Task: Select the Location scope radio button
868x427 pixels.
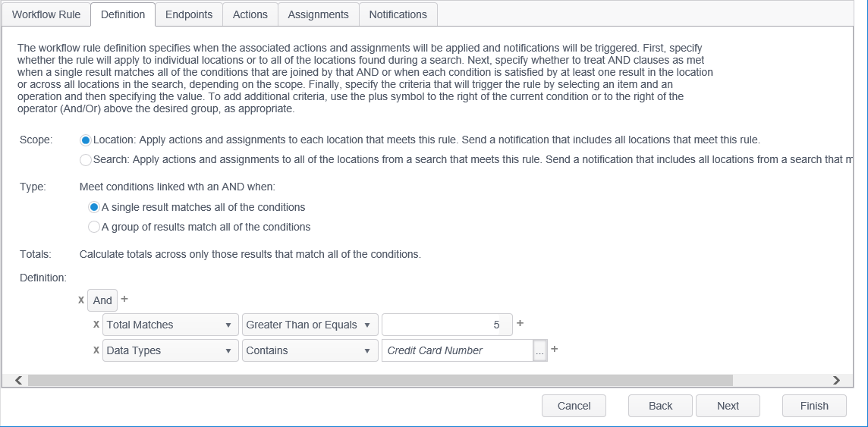Action: pyautogui.click(x=86, y=140)
